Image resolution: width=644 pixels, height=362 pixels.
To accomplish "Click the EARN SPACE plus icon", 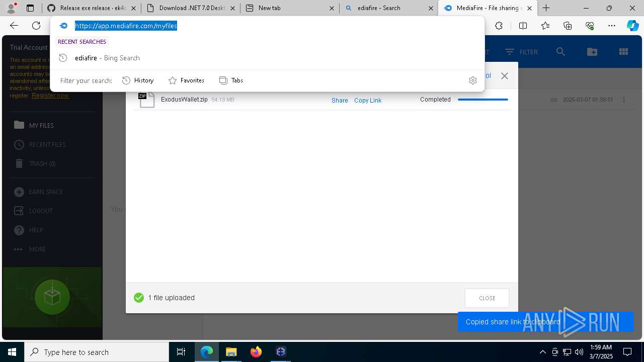I will pos(19,192).
